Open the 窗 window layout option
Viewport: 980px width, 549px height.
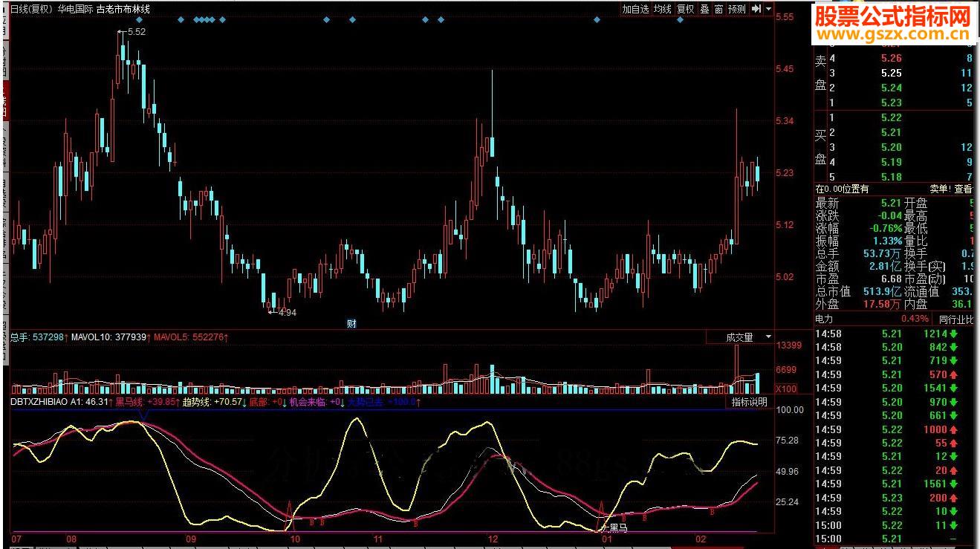718,9
